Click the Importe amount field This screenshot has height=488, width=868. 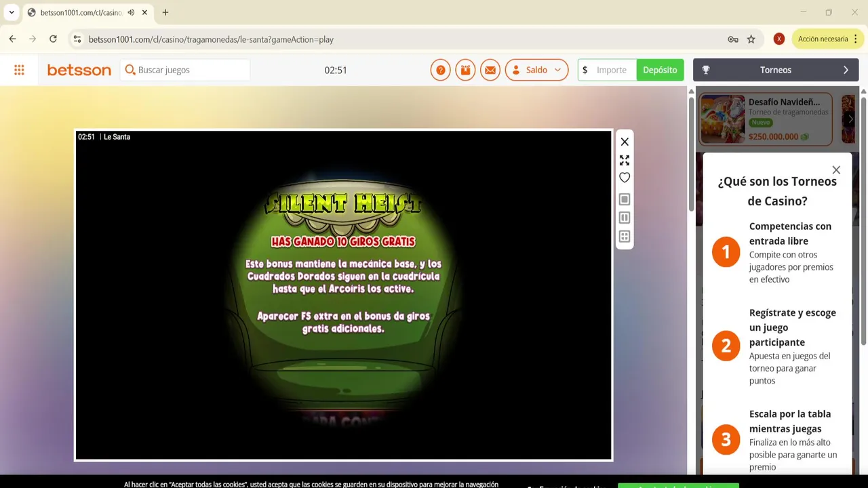611,70
